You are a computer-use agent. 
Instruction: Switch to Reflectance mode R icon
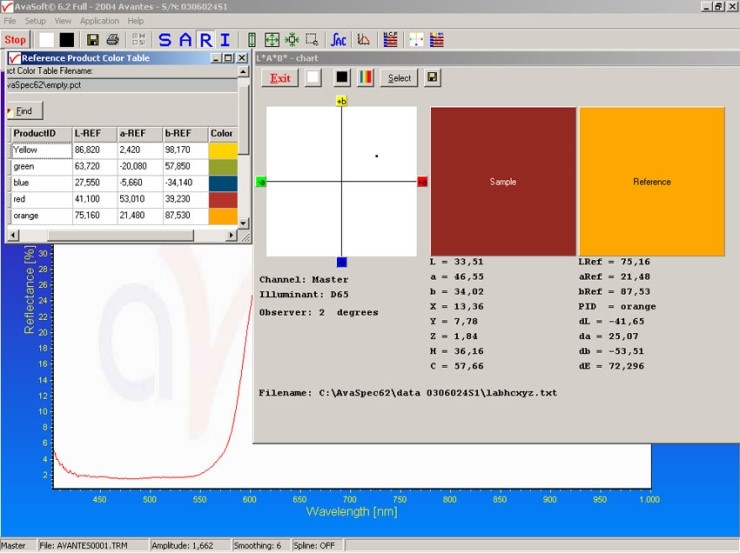pyautogui.click(x=206, y=40)
